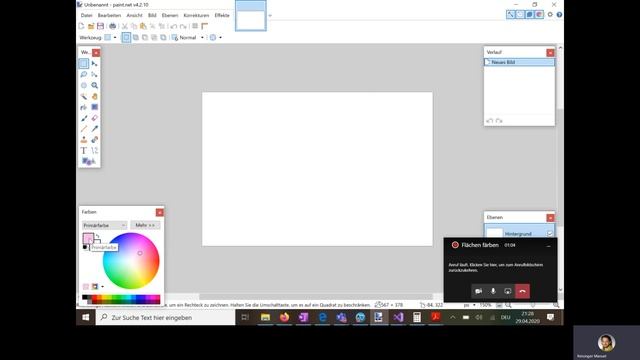Select the Shapes tool
Viewport: 640px width, 360px height.
click(89, 161)
